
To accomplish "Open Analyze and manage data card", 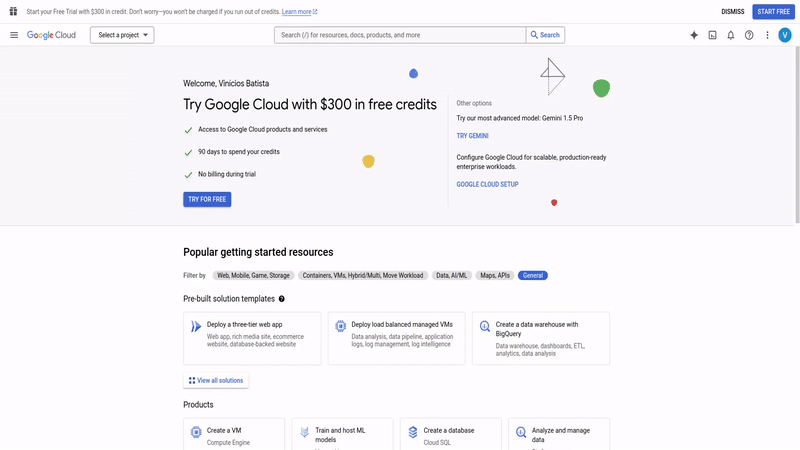I will coord(559,434).
